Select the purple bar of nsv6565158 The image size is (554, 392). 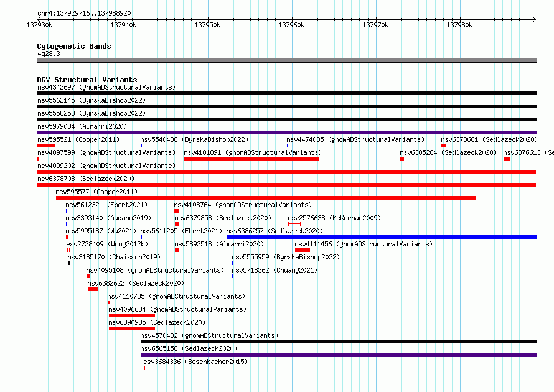coord(339,355)
